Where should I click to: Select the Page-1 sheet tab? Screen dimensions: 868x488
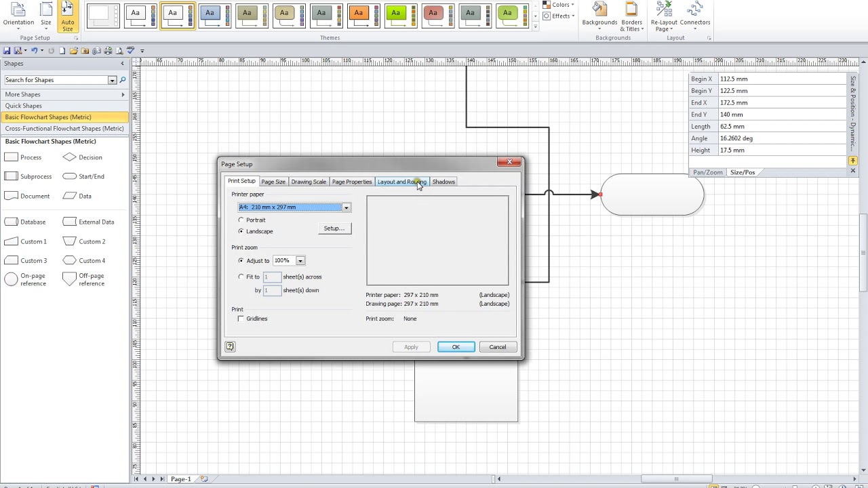click(x=180, y=479)
